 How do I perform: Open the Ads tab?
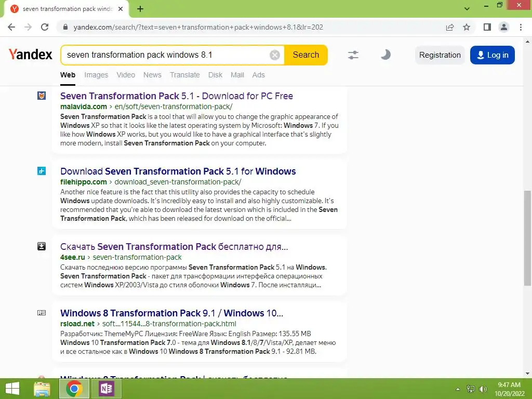pos(258,75)
